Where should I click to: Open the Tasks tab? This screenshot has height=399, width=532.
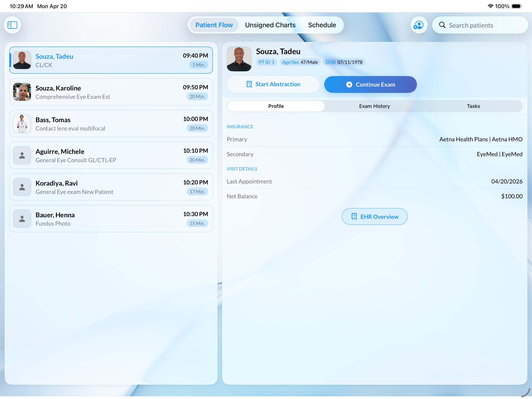pos(473,106)
